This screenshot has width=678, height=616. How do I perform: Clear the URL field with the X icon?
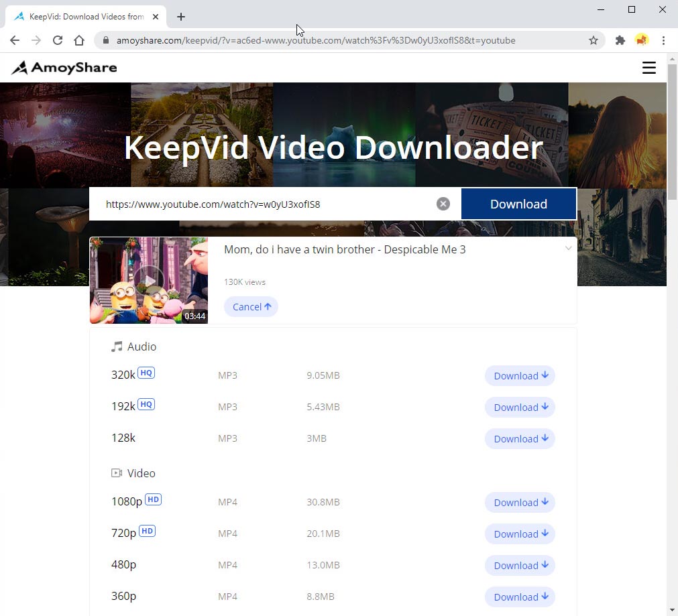(443, 204)
